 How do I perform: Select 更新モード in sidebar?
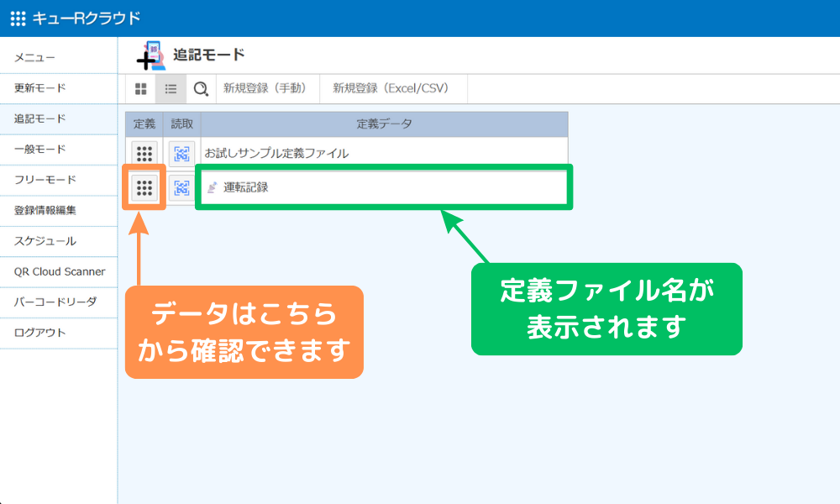59,88
